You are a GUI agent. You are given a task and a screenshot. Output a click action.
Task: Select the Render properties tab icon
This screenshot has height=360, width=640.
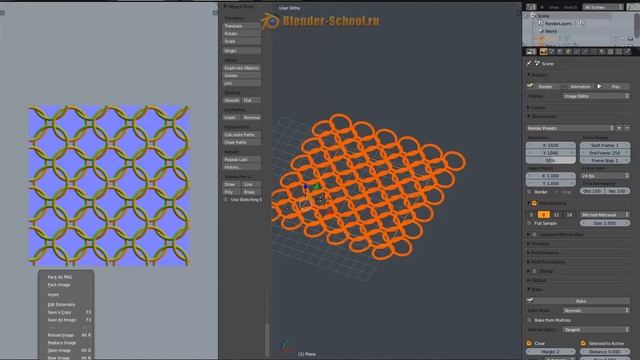coord(543,51)
